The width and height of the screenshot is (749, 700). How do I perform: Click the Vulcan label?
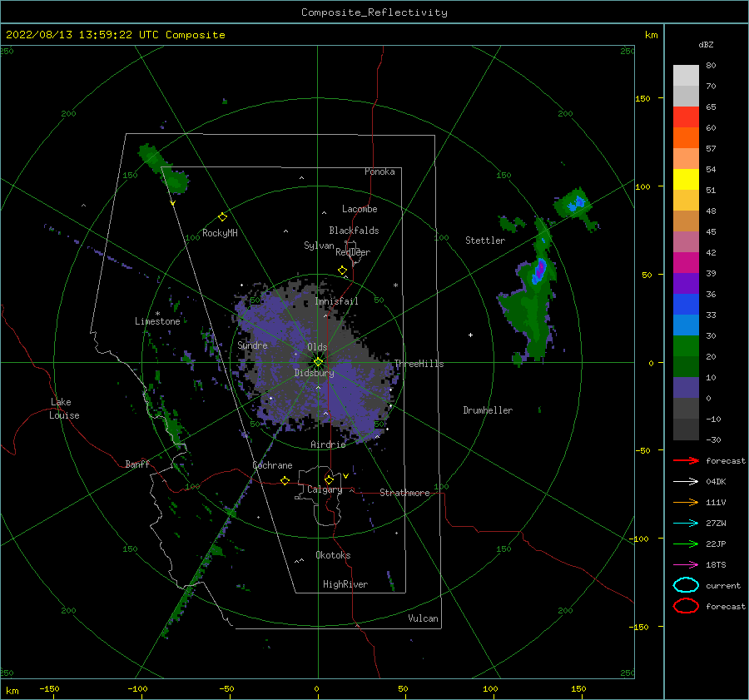(424, 618)
